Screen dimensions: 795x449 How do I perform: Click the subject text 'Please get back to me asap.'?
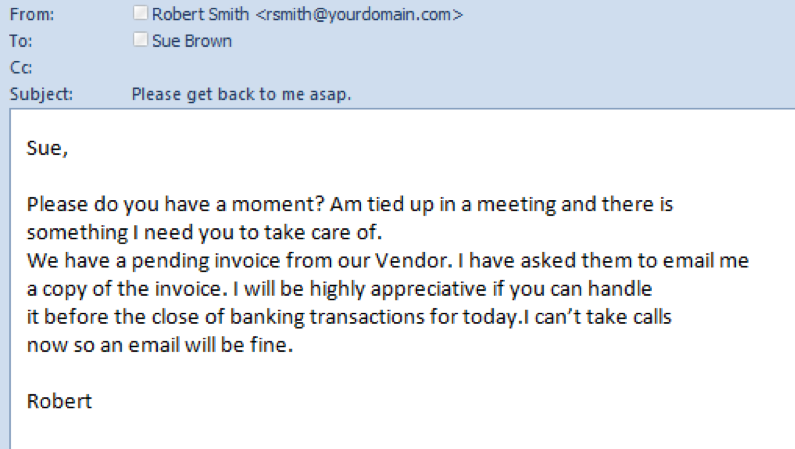(x=241, y=94)
